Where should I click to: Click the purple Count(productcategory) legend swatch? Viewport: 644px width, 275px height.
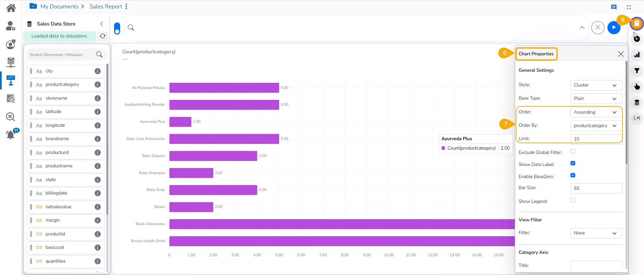click(x=443, y=148)
